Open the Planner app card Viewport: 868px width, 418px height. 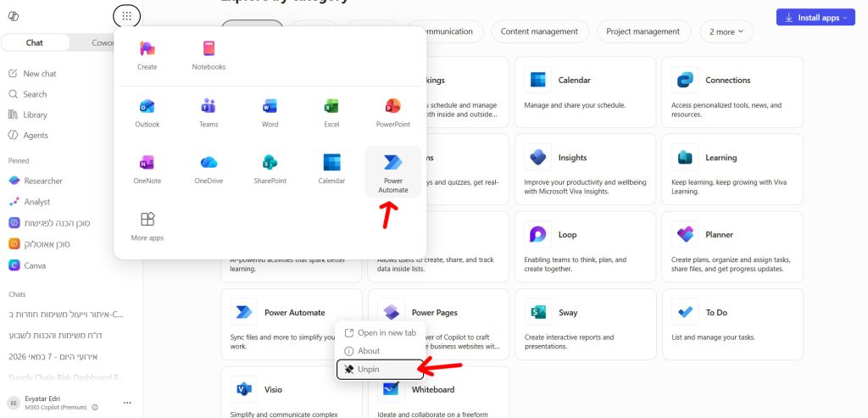coord(732,247)
